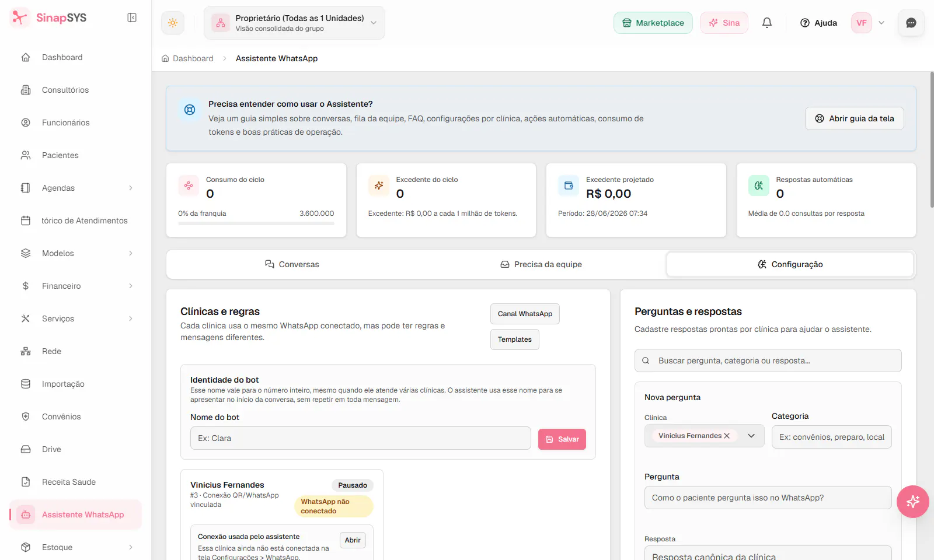
Task: Select the Configuração tab
Action: click(790, 264)
